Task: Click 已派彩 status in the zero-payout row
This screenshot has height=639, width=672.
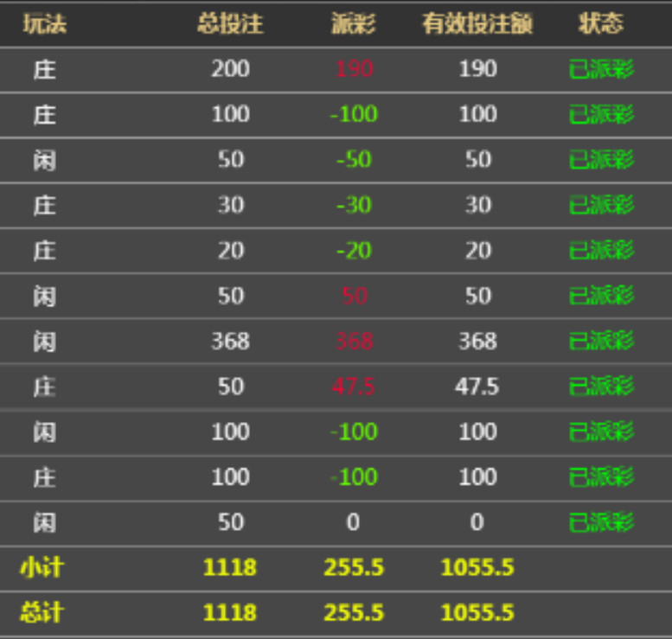Action: [x=601, y=522]
